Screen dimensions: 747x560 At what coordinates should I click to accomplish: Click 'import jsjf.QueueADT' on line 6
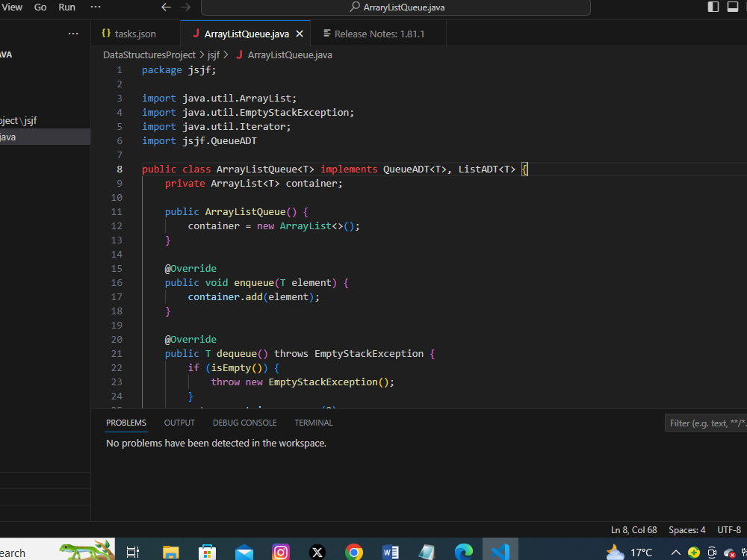pos(199,141)
